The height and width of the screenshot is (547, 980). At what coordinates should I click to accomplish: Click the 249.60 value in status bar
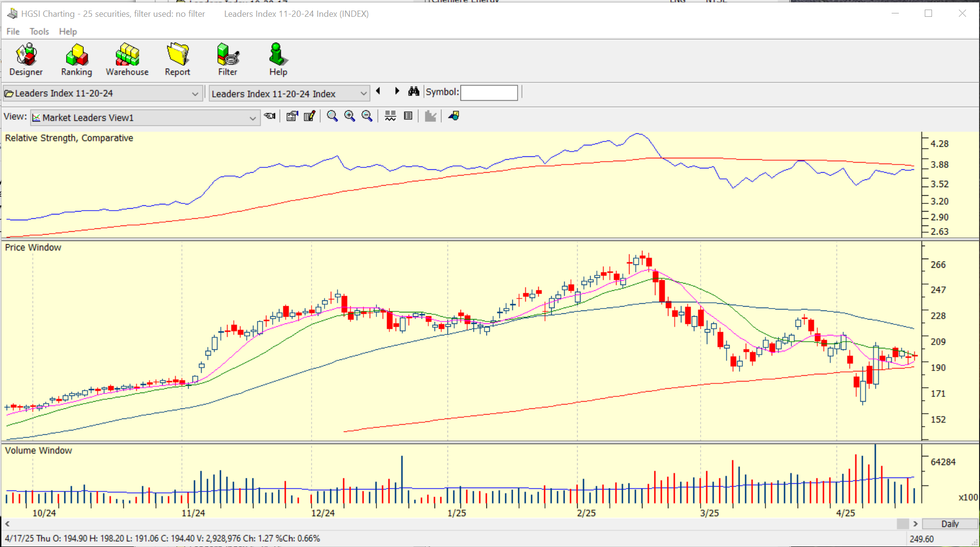coord(921,539)
